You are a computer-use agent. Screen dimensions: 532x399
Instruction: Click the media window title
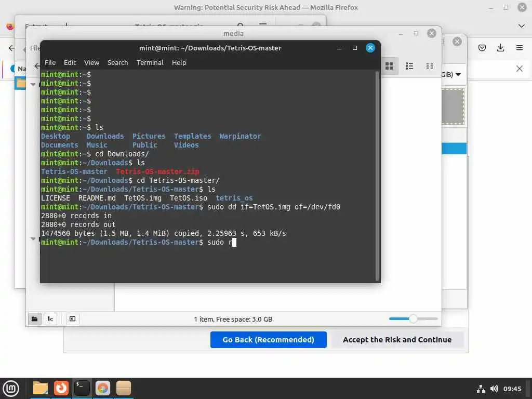pos(233,33)
